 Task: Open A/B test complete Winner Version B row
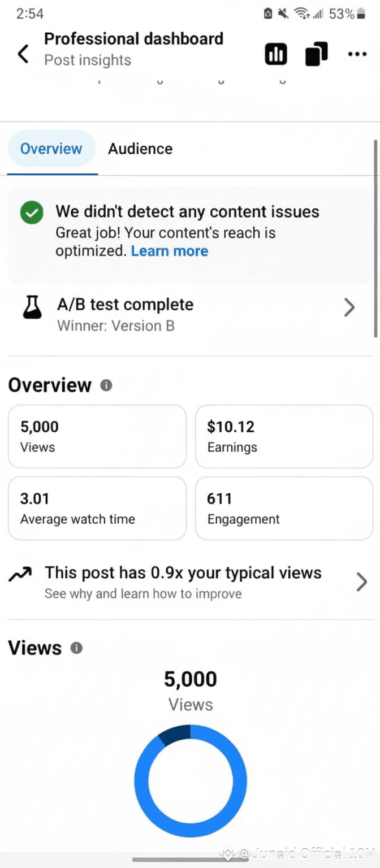point(190,314)
